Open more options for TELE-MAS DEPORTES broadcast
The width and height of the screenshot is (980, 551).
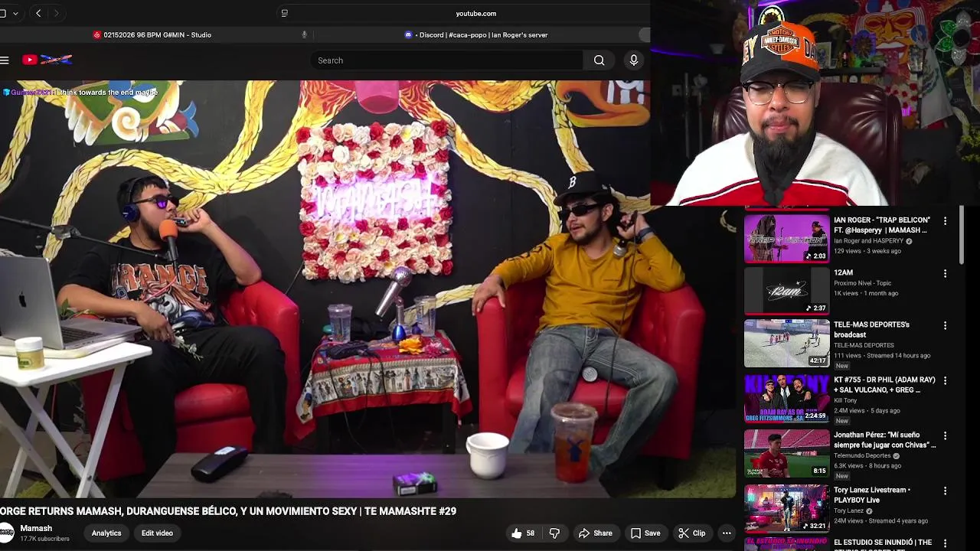tap(945, 325)
